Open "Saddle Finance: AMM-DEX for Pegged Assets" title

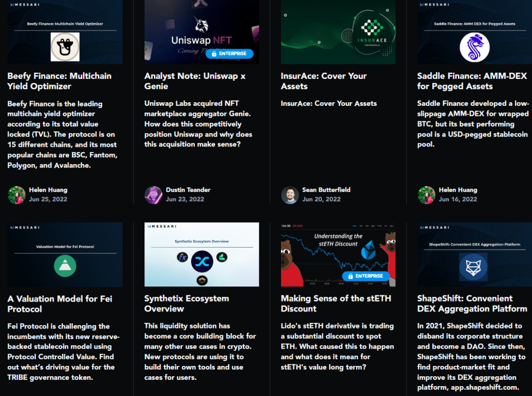click(472, 81)
